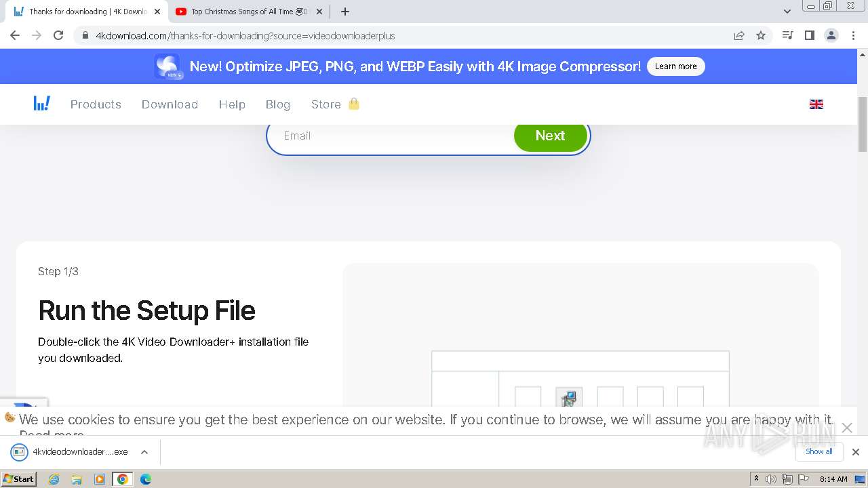Go back to the previous page

click(x=15, y=35)
